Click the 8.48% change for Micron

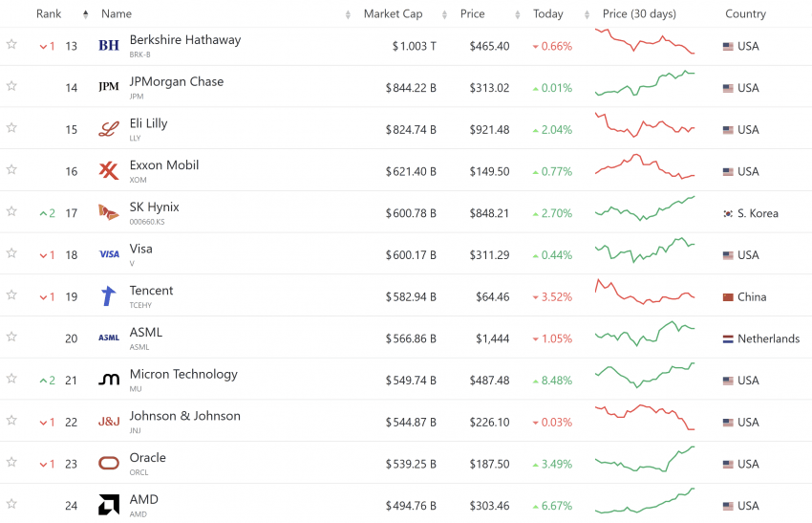[x=552, y=381]
